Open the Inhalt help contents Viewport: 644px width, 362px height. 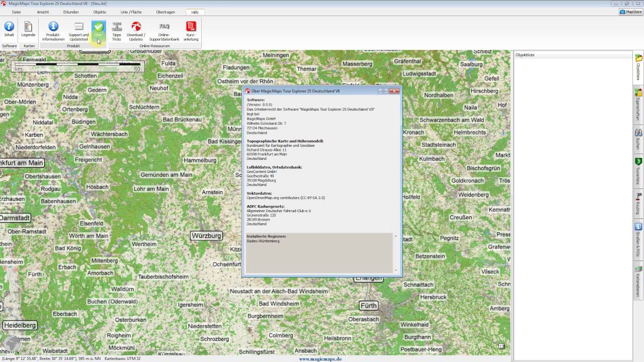(9, 30)
